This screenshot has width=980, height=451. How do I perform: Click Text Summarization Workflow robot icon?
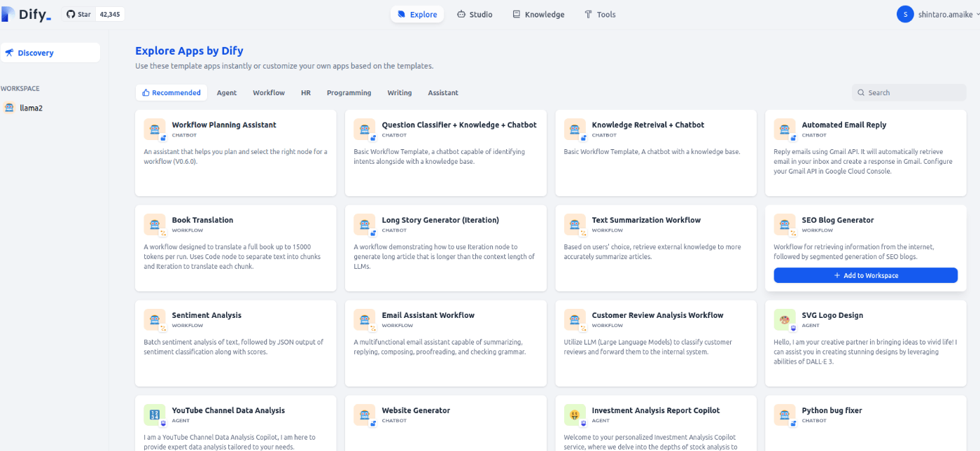[x=575, y=225]
